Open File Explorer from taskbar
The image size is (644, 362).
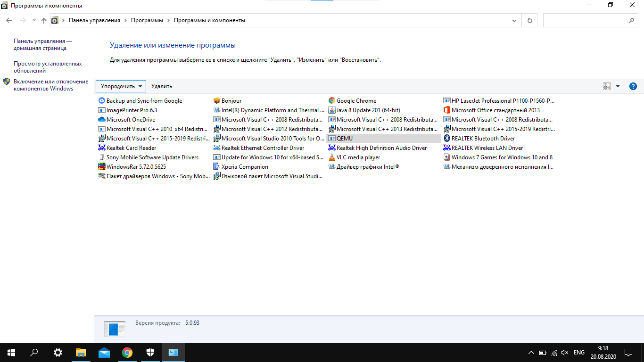pos(81,353)
